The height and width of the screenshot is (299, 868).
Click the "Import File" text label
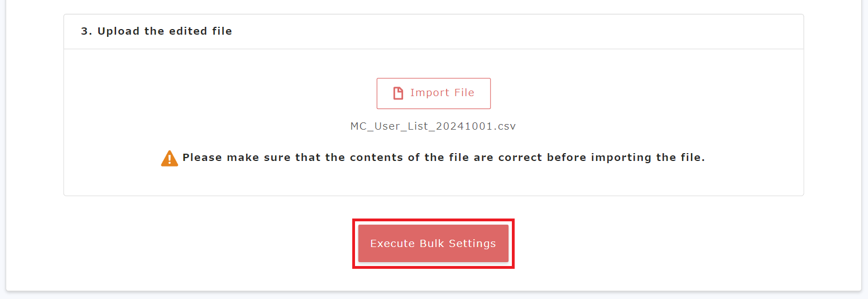click(x=442, y=93)
